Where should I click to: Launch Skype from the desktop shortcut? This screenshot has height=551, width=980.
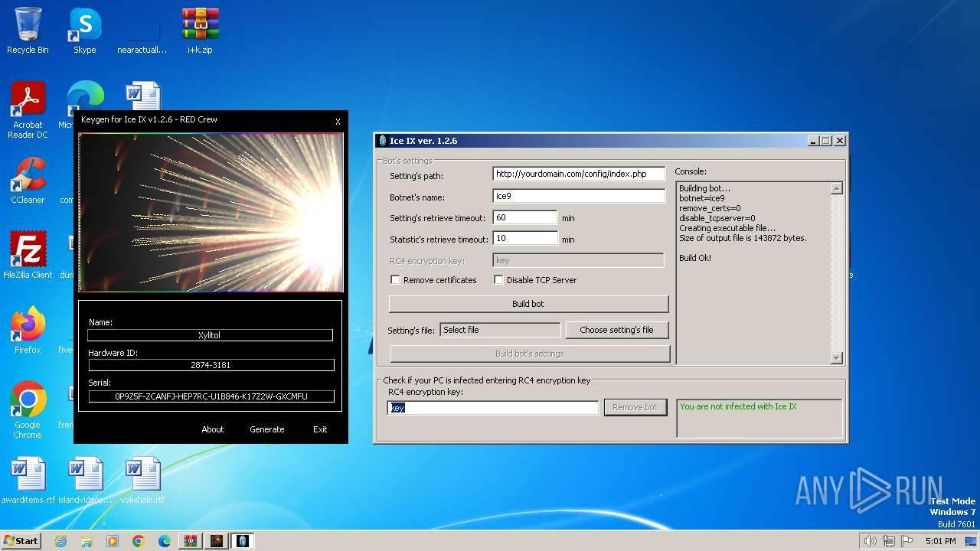[84, 31]
